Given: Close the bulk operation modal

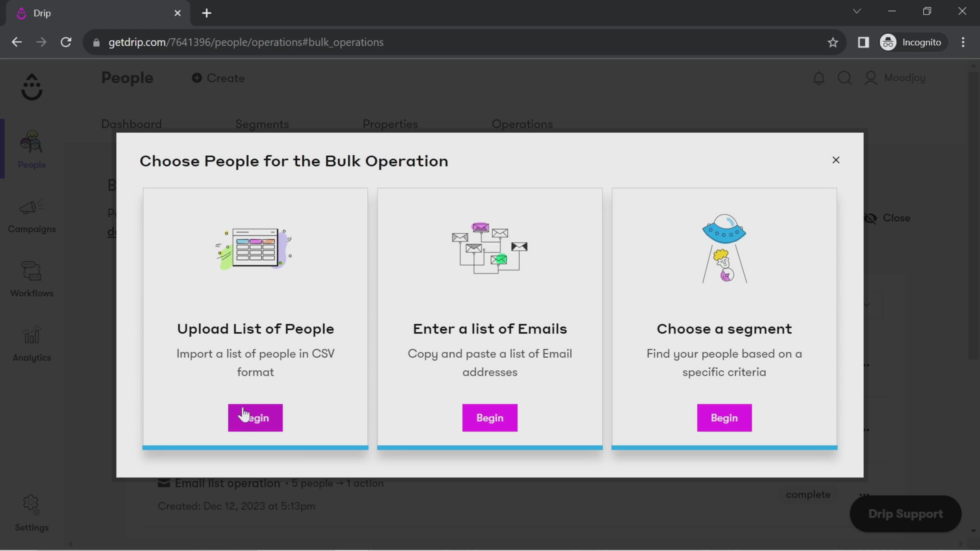Looking at the screenshot, I should 836,160.
